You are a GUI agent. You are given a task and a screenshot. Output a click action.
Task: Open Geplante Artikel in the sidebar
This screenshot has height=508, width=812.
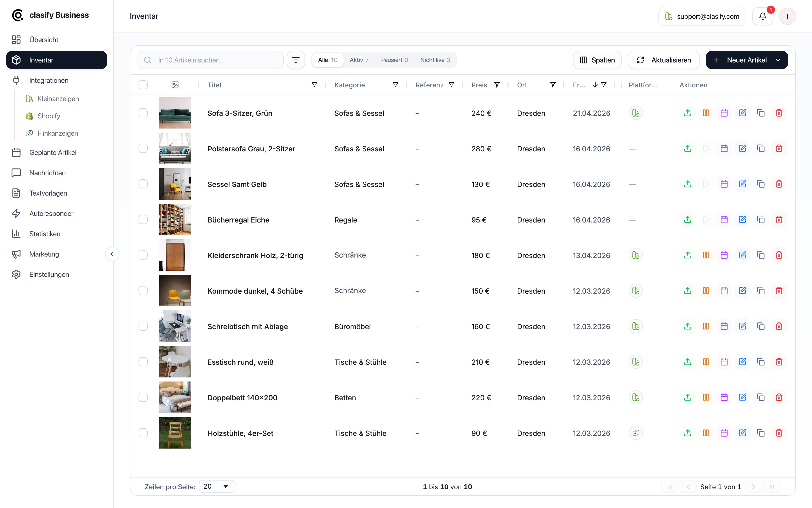[56, 153]
